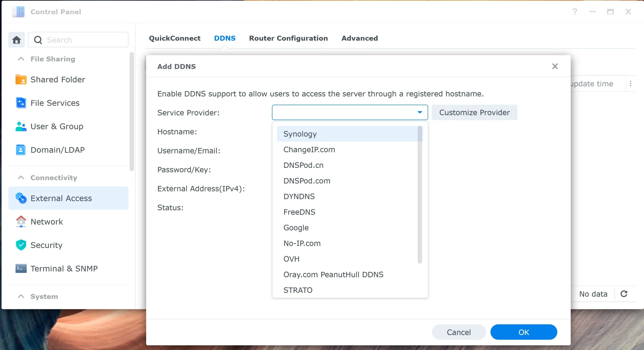Switch to the Advanced tab

[x=359, y=38]
